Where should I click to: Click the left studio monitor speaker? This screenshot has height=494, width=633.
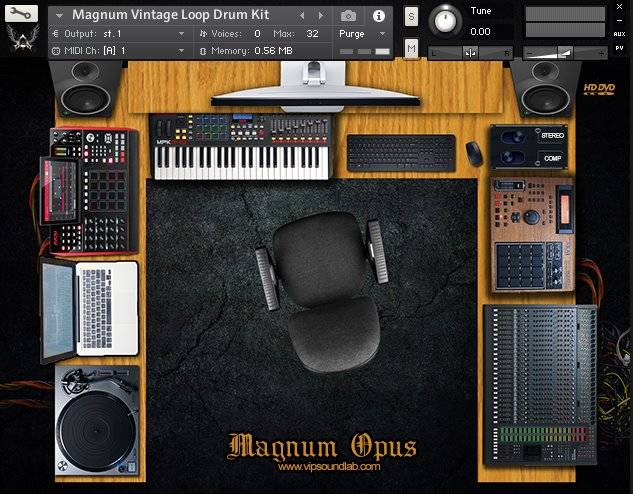tap(85, 88)
